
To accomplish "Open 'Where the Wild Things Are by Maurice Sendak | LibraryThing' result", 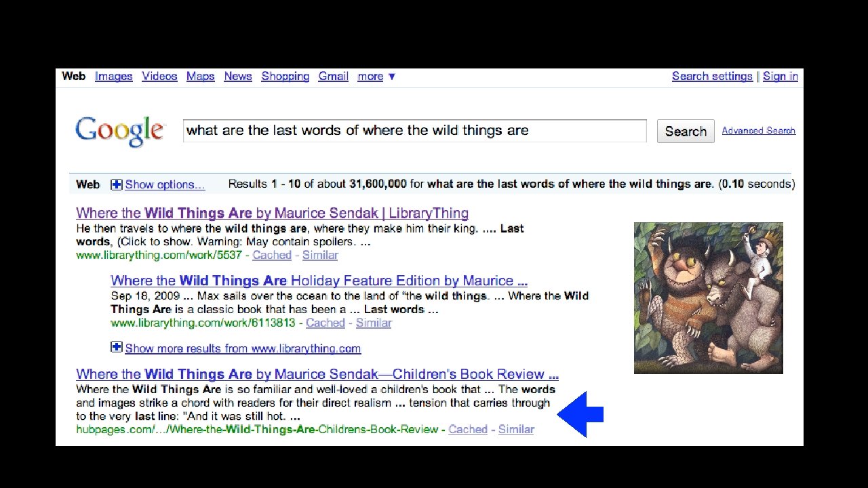I will pyautogui.click(x=273, y=213).
